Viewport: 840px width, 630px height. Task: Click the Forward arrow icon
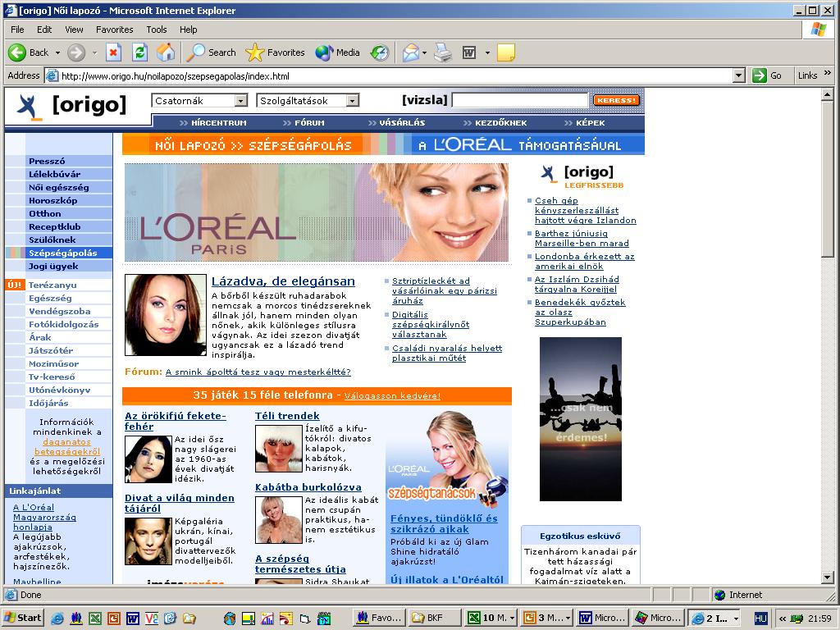(76, 52)
